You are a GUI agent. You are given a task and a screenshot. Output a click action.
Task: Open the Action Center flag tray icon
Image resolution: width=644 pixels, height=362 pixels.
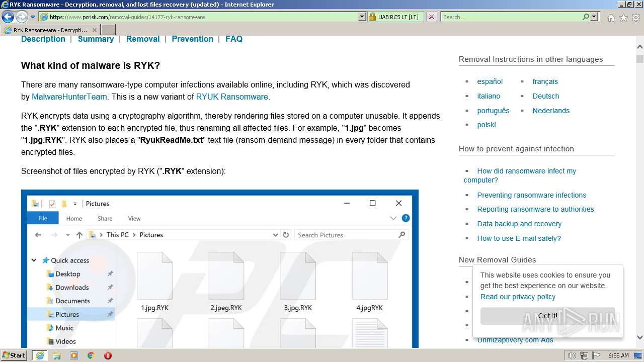[x=596, y=355]
